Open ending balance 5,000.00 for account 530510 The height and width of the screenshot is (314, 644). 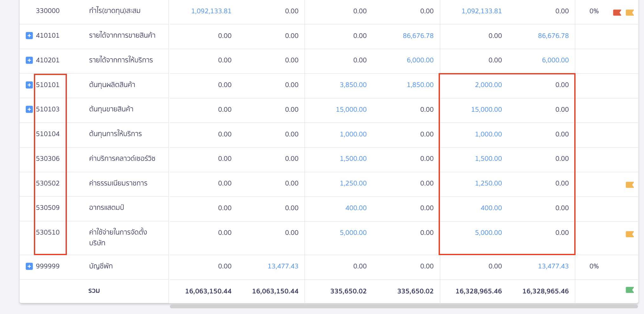point(488,233)
